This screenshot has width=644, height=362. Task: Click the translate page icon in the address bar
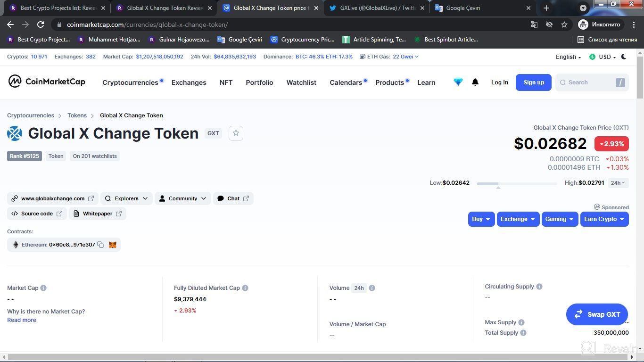tap(534, 25)
